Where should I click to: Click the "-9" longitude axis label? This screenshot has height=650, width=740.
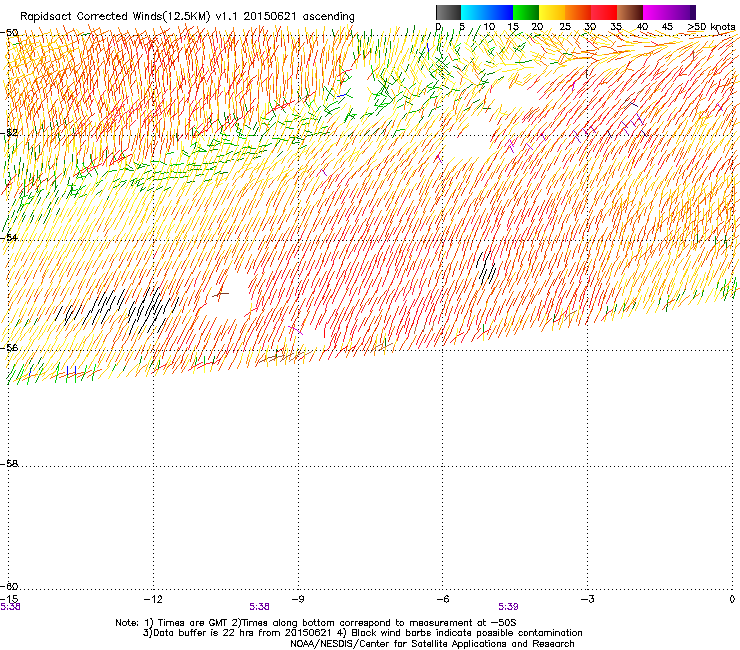pyautogui.click(x=298, y=599)
